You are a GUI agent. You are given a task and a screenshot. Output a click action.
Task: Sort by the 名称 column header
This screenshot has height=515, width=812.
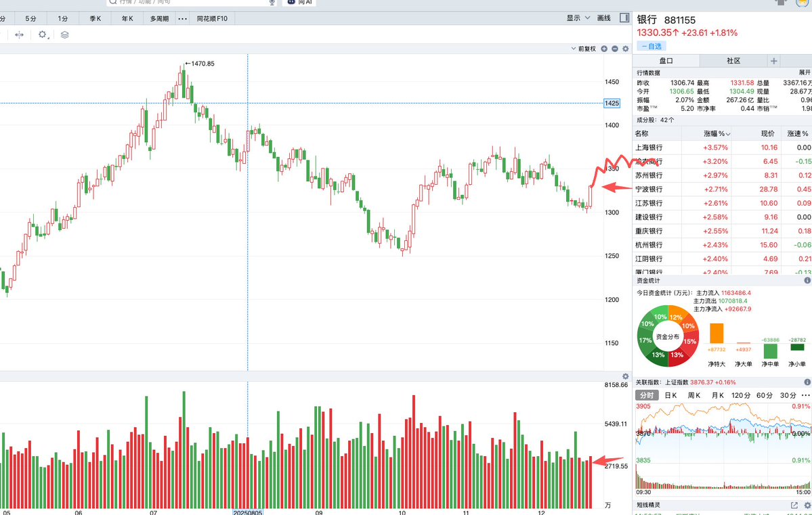pyautogui.click(x=642, y=133)
